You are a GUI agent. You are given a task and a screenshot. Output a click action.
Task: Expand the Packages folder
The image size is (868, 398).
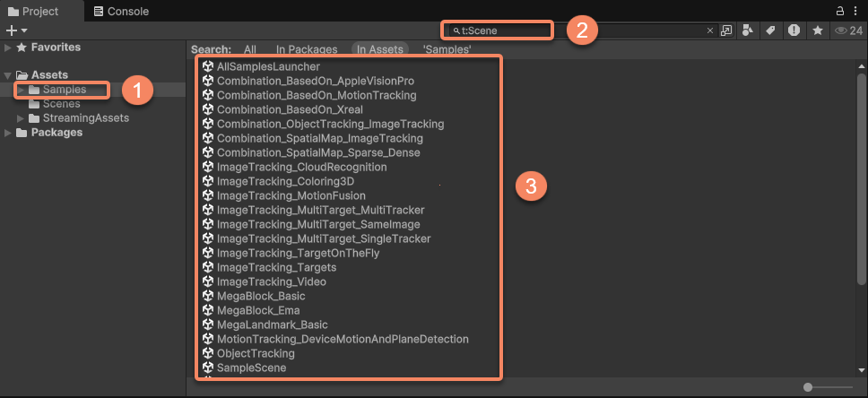point(8,133)
